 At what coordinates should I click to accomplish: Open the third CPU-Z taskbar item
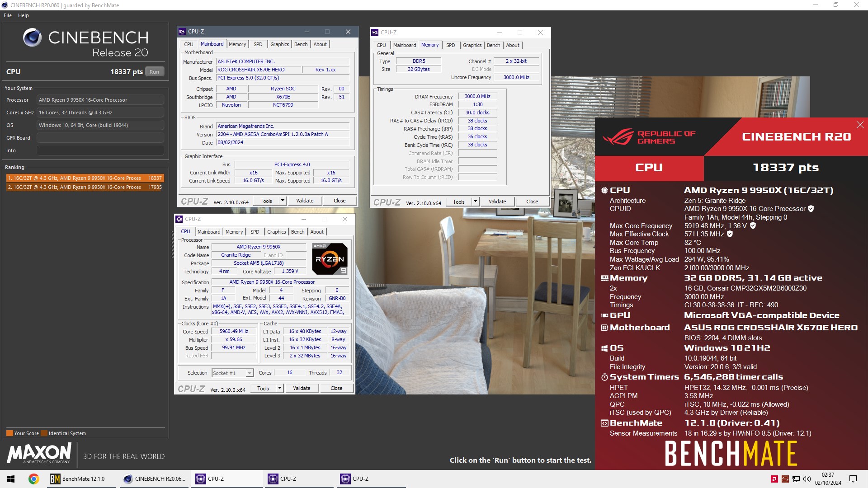(x=372, y=479)
